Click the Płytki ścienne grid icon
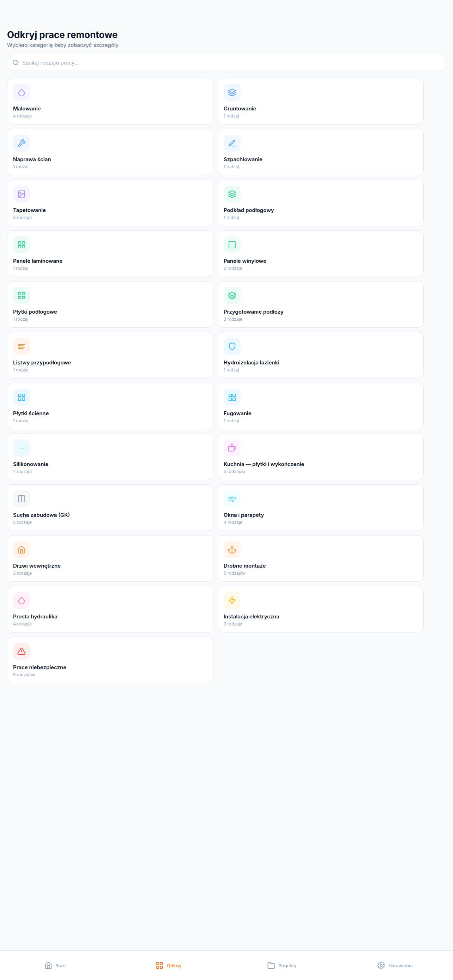The height and width of the screenshot is (980, 453). (x=21, y=397)
